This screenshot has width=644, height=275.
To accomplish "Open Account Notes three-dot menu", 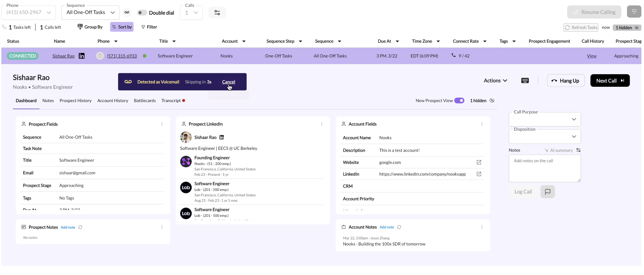I will [x=482, y=227].
